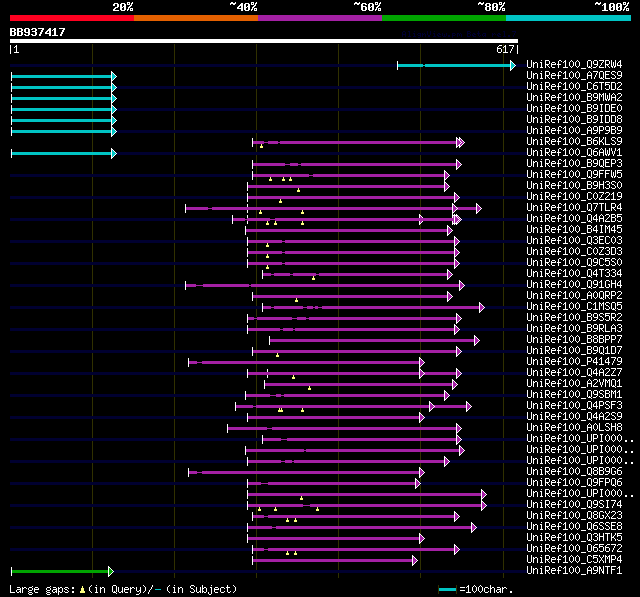The height and width of the screenshot is (597, 640).
Task: Click the UniRef100_Q9FPQ6 label
Action: 574,483
